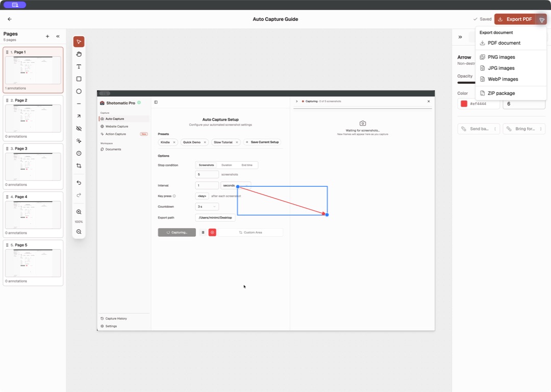Click the Auto Capture Guide document title
This screenshot has height=392, width=551.
(x=275, y=19)
